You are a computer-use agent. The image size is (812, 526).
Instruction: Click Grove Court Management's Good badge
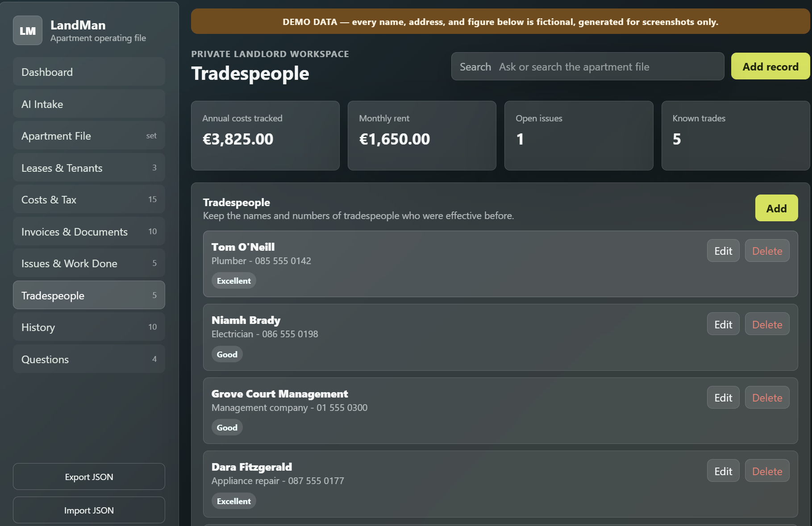227,427
